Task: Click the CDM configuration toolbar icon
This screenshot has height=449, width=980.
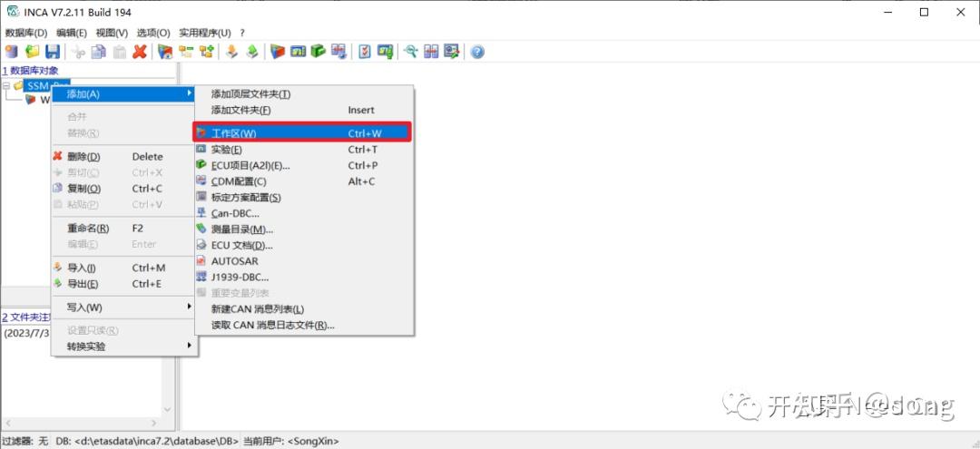Action: [x=338, y=52]
